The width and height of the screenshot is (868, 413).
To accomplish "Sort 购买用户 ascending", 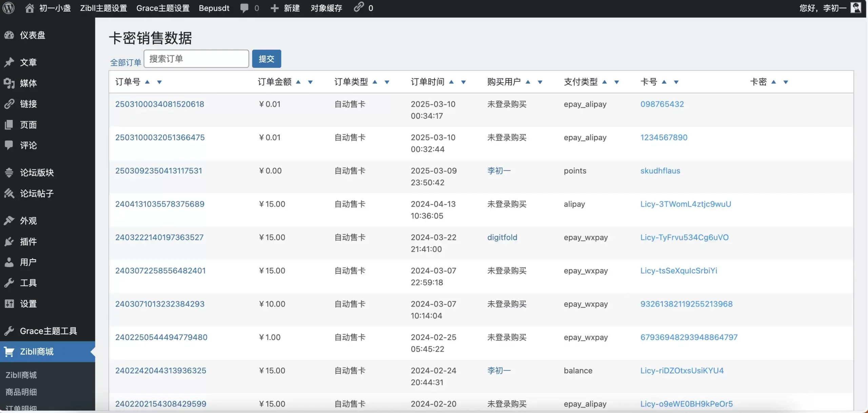I will point(528,82).
